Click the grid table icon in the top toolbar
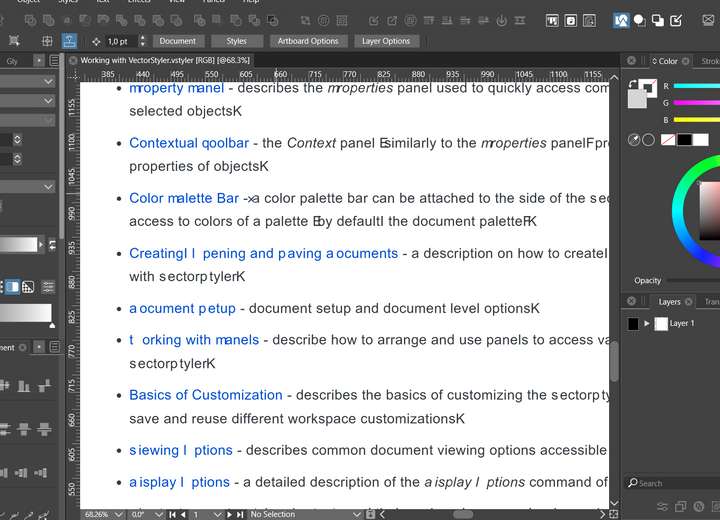This screenshot has width=720, height=520. [342, 20]
